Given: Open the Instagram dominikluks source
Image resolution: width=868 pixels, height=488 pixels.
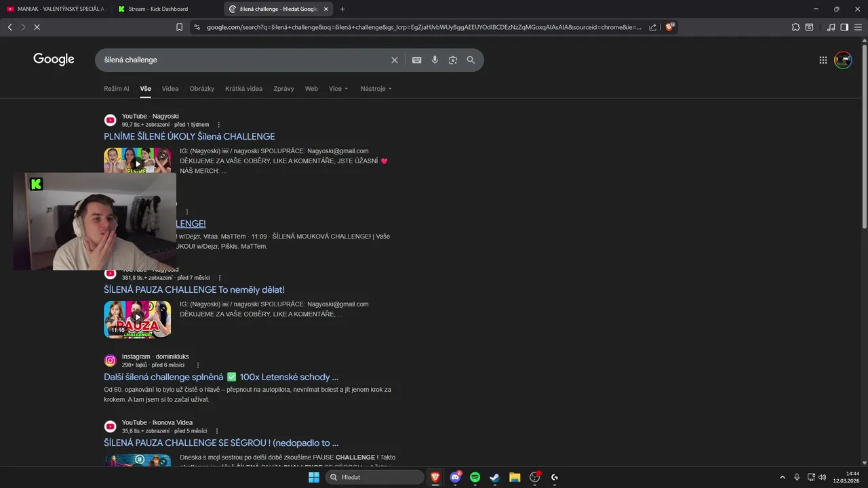Looking at the screenshot, I should [x=155, y=357].
